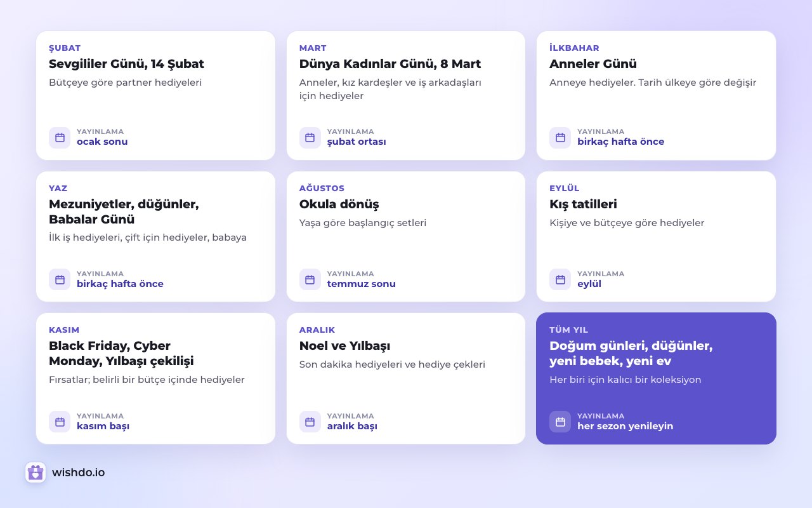Select the calendar icon in Dünya Kadınlar Günü card
Image resolution: width=812 pixels, height=508 pixels.
(310, 138)
